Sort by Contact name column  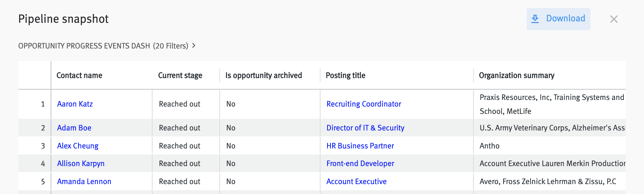pos(79,75)
